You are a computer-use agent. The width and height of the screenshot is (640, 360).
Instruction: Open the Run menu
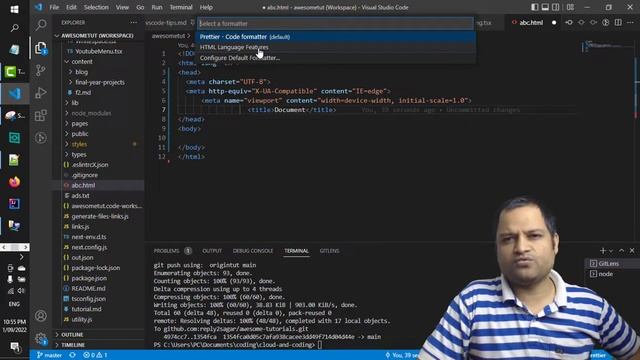pyautogui.click(x=157, y=7)
